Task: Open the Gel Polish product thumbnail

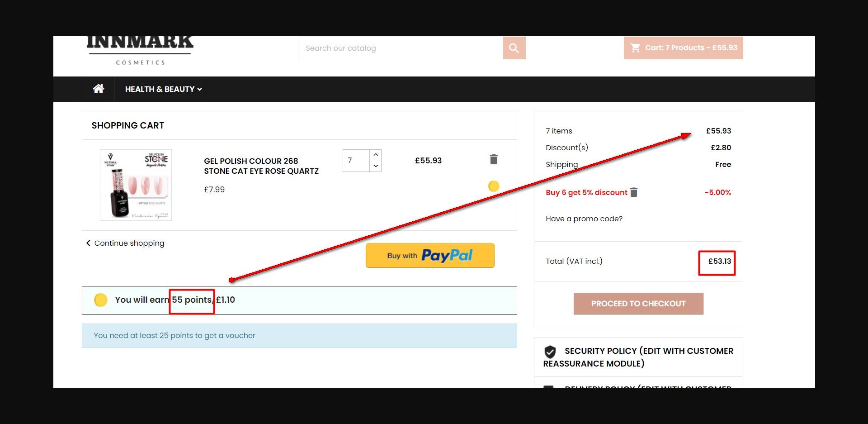Action: tap(136, 185)
